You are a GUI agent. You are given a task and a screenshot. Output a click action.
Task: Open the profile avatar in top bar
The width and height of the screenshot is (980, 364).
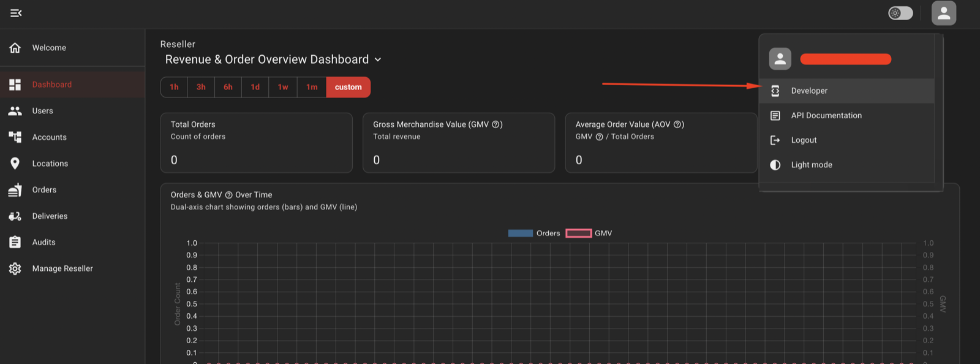point(944,13)
